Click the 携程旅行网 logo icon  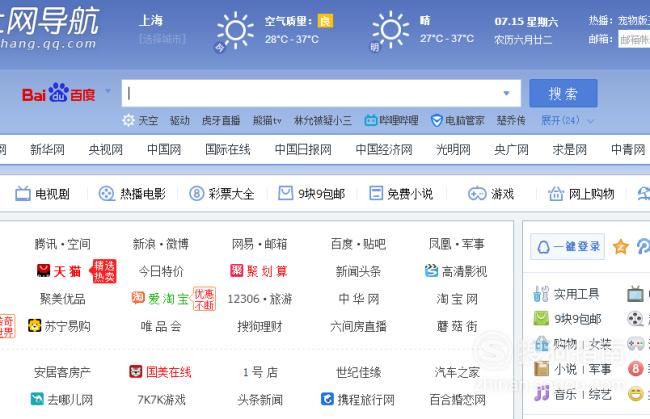[x=327, y=399]
